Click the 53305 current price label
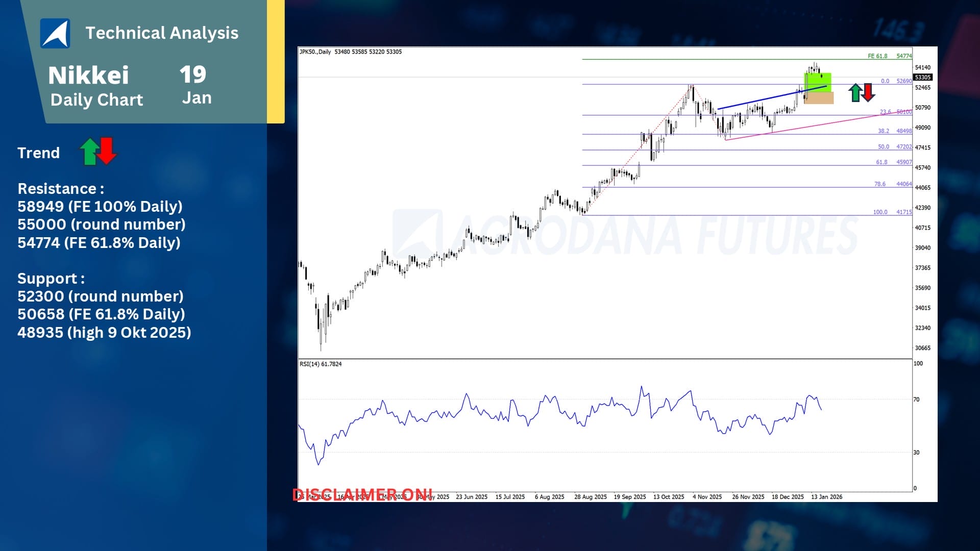Screen dimensions: 980x551 tap(923, 78)
